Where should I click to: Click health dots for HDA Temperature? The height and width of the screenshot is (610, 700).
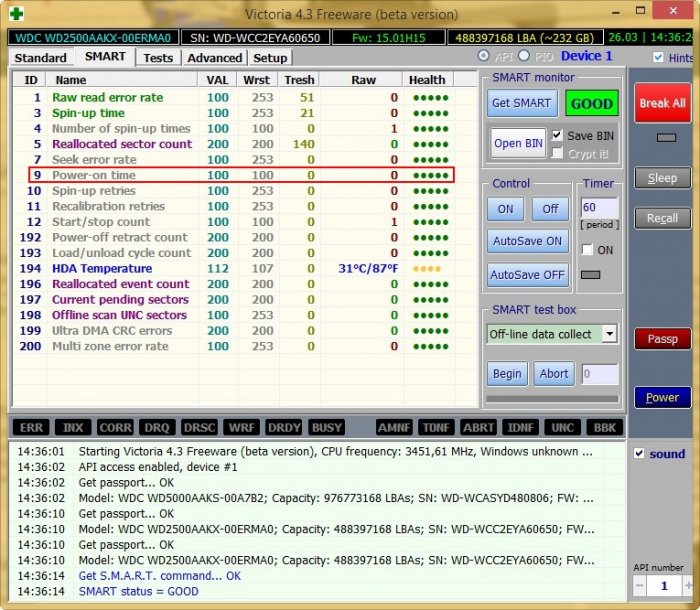pos(427,269)
